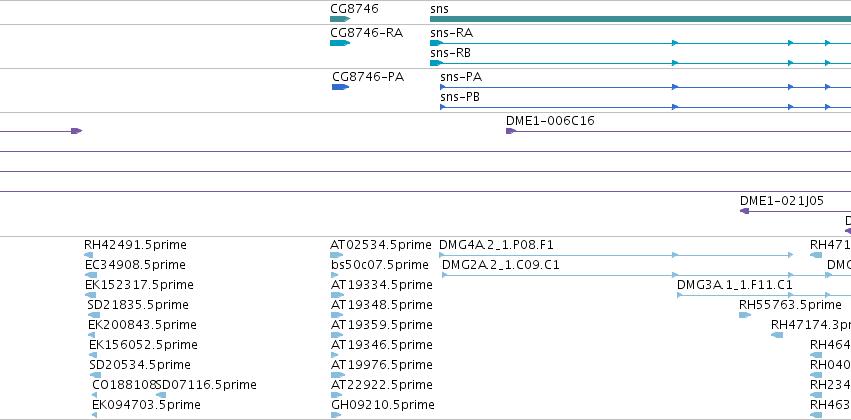Click the SD07116.5prime EST label

point(206,385)
